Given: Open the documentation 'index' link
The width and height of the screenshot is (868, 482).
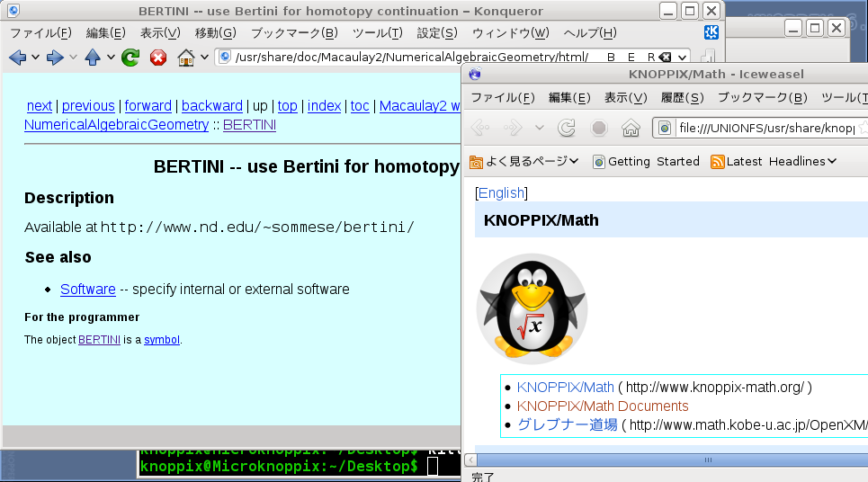Looking at the screenshot, I should 324,106.
